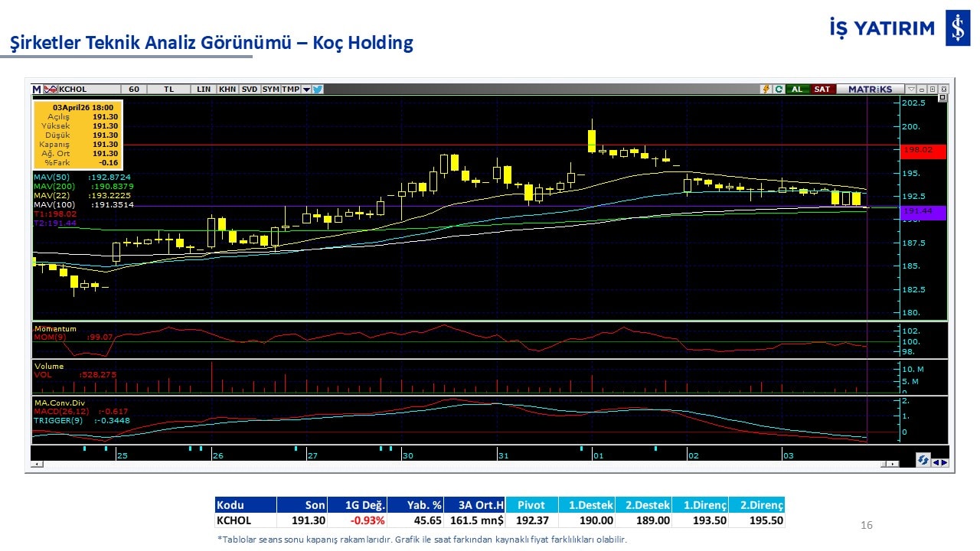This screenshot has height=551, width=980.
Task: Toggle the KHN button
Action: (x=227, y=90)
